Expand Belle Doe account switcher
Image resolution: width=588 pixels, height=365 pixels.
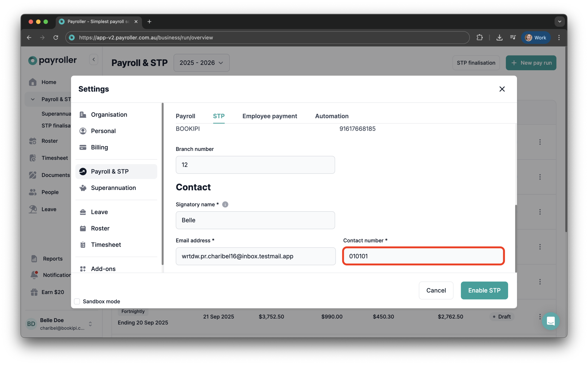[90, 324]
